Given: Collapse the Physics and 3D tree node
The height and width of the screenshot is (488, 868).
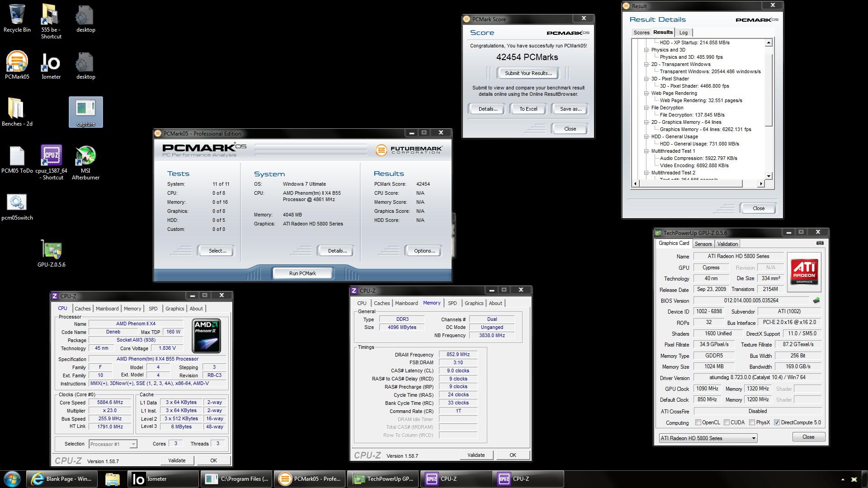Looking at the screenshot, I should click(x=646, y=50).
